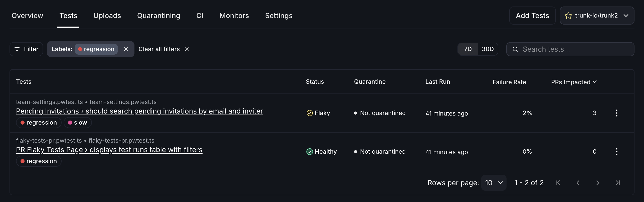Viewport: 644px width, 202px height.
Task: Jump to last page with skip-to-end icon
Action: click(x=618, y=183)
